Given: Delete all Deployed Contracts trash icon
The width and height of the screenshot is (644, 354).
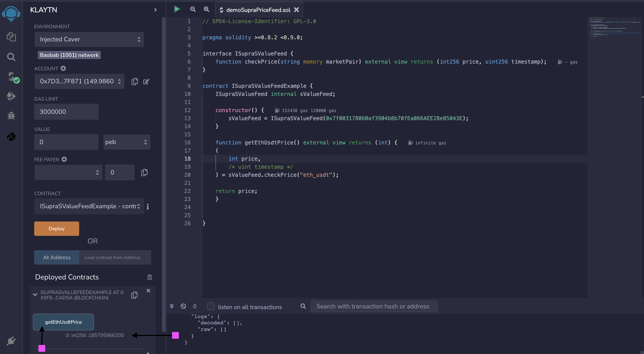Looking at the screenshot, I should click(150, 277).
